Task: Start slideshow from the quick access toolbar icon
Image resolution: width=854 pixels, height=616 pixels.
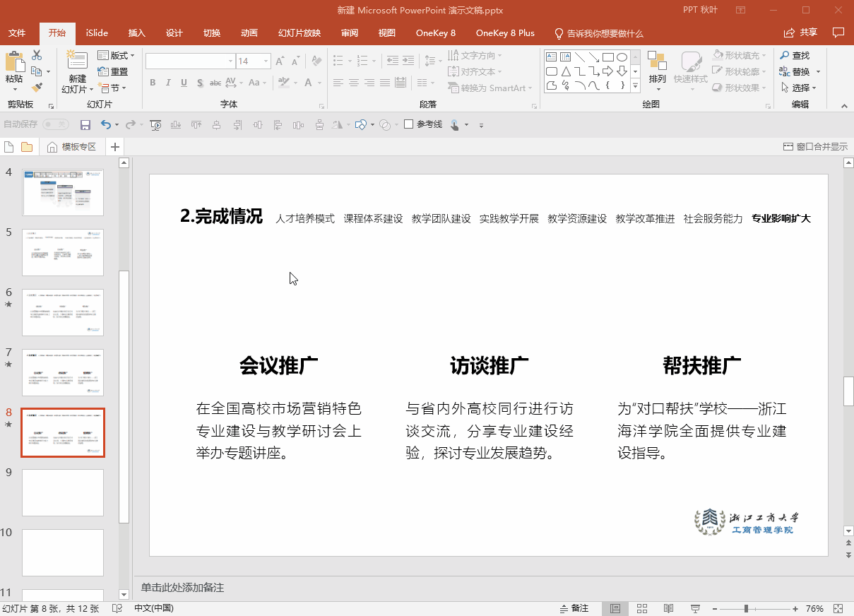Action: coord(155,125)
